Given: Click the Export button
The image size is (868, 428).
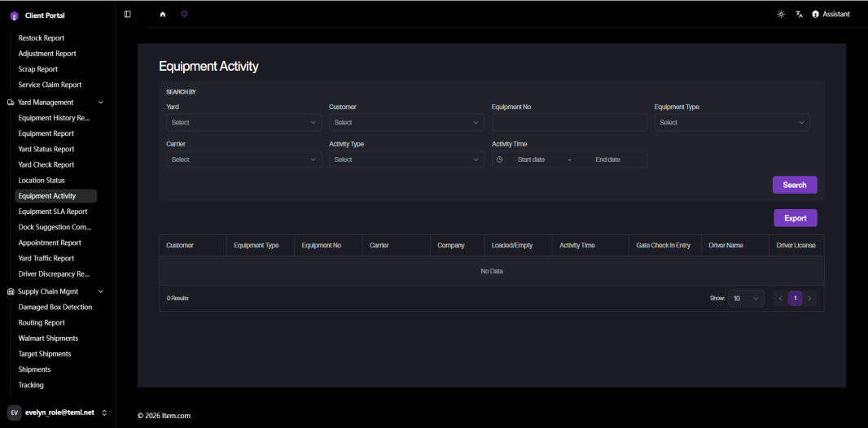Looking at the screenshot, I should point(795,218).
